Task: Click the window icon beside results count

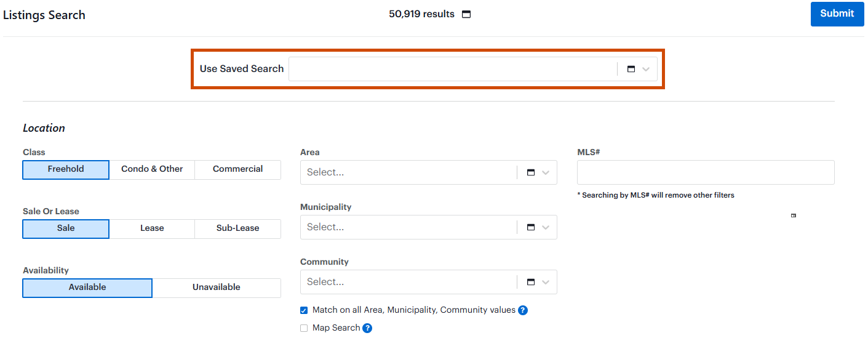Action: point(466,14)
